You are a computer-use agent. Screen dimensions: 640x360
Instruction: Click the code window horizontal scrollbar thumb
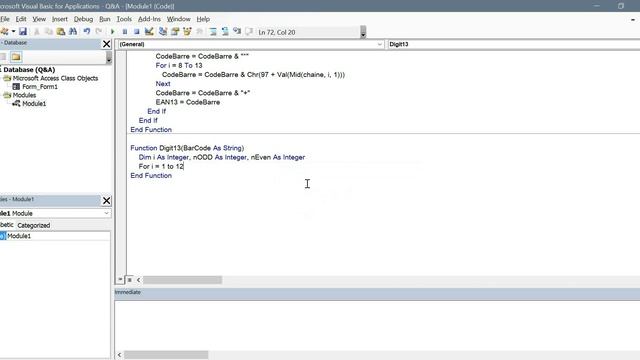tap(182, 280)
